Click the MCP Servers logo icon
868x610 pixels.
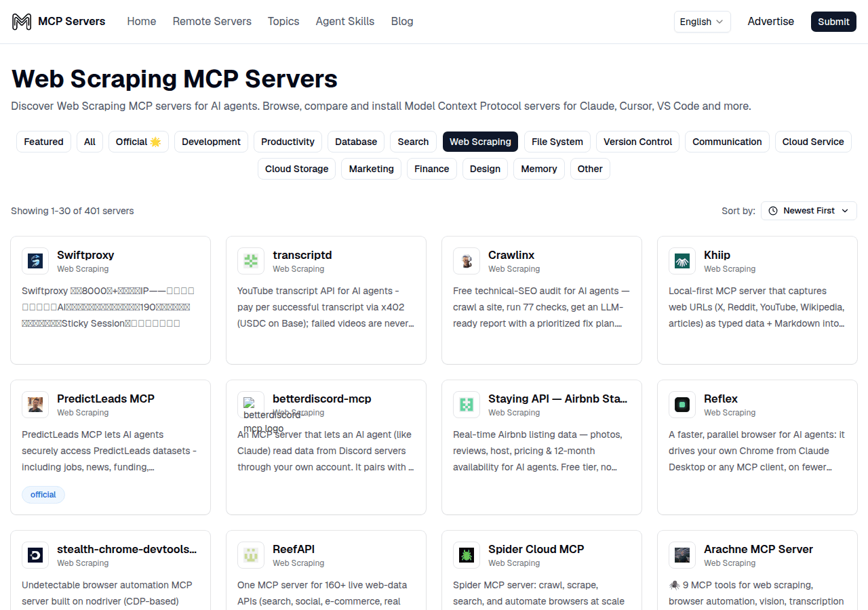[22, 22]
